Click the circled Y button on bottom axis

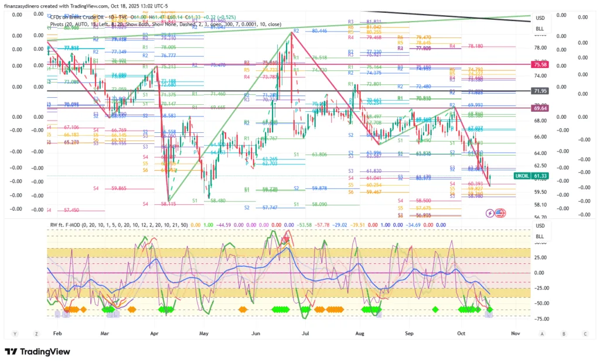(x=15, y=333)
